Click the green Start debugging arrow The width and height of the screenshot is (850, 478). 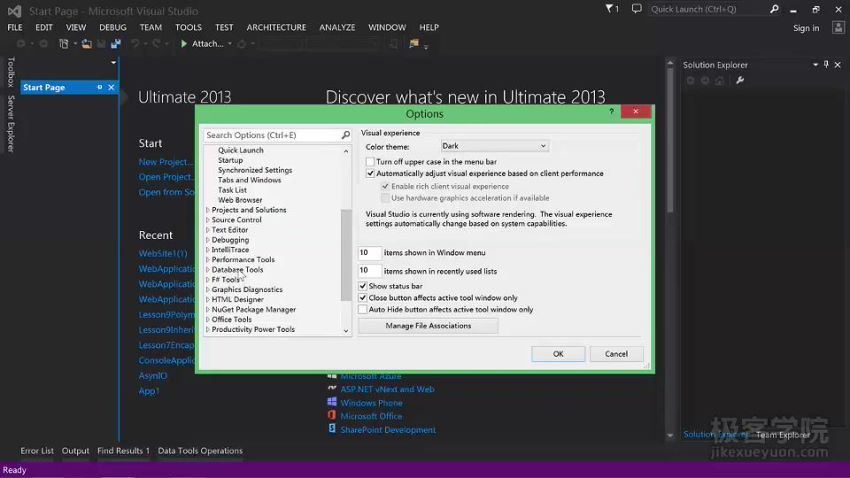[184, 44]
